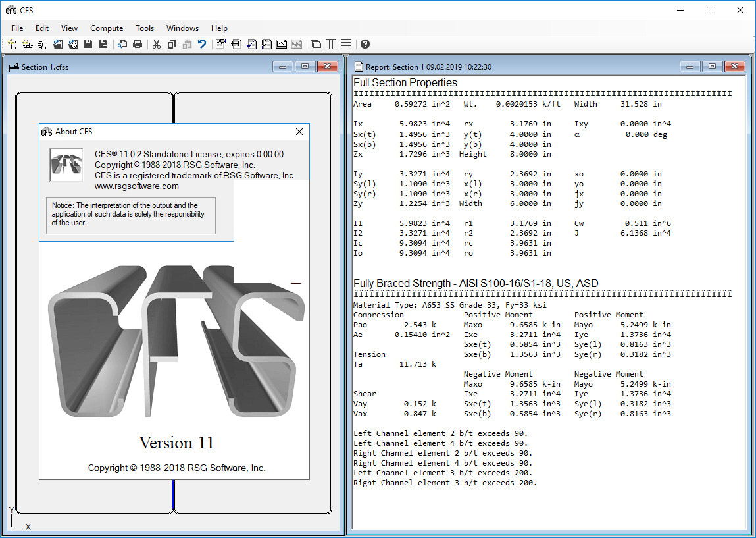The image size is (756, 538).
Task: Click the Copy toolbar icon
Action: click(172, 44)
